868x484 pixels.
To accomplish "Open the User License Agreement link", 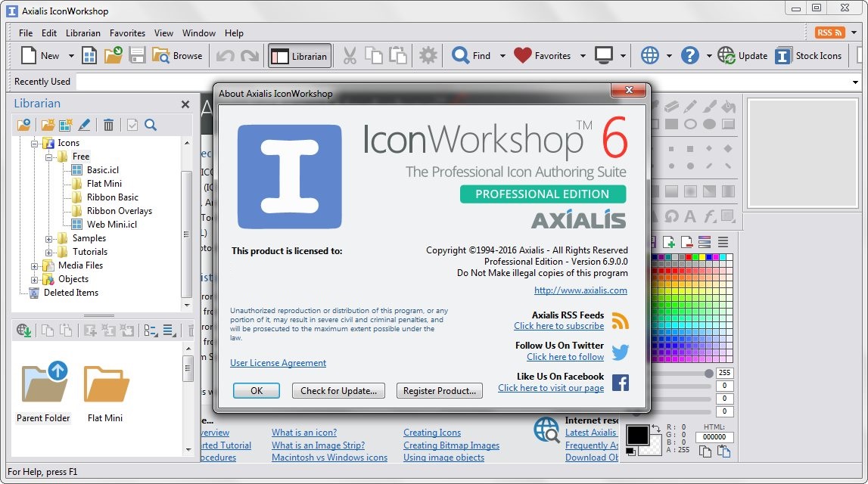I will coord(278,363).
